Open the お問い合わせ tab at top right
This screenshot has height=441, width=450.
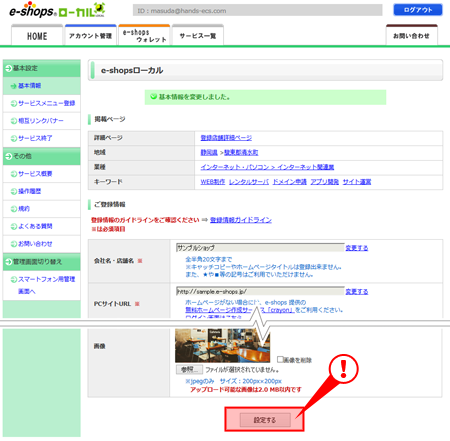click(x=412, y=36)
